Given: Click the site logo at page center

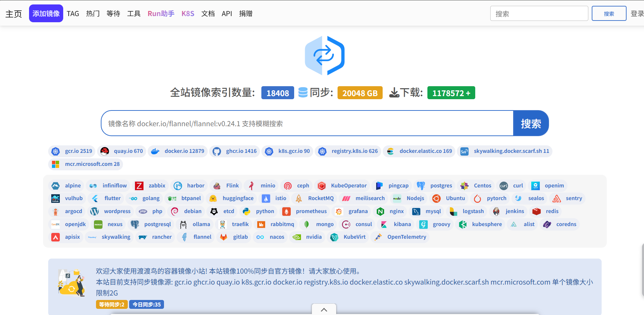Looking at the screenshot, I should tap(325, 55).
